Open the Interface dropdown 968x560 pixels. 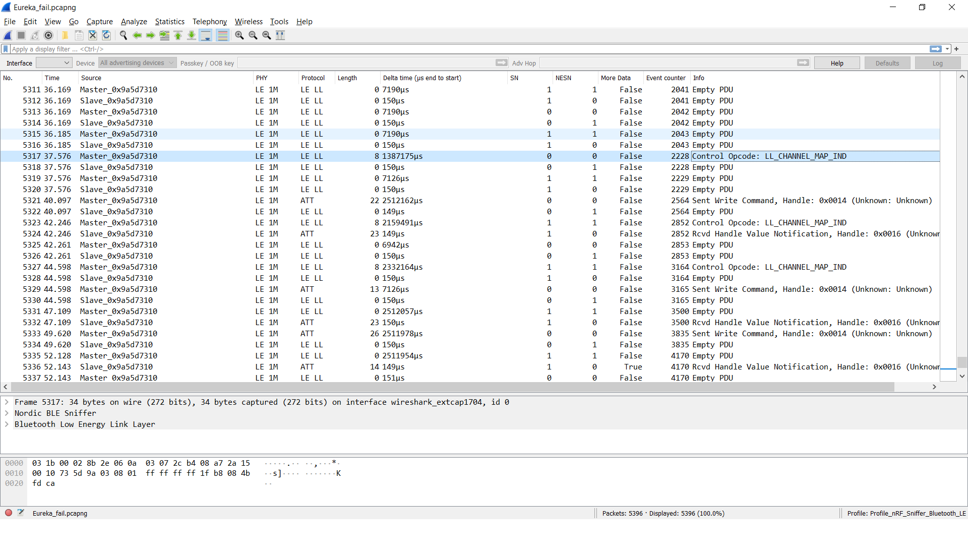[53, 63]
